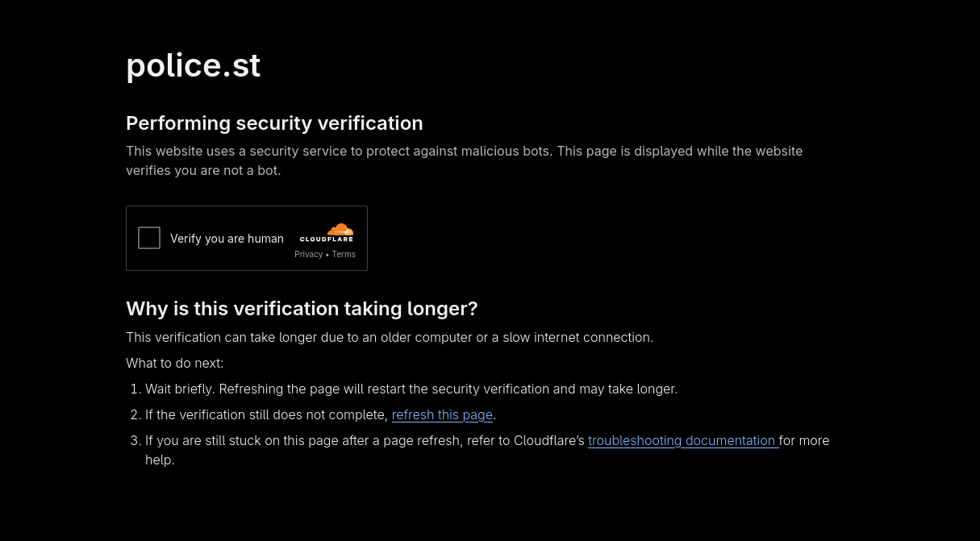This screenshot has width=980, height=541.
Task: Click the older computer or slow connection sentence
Action: click(390, 337)
